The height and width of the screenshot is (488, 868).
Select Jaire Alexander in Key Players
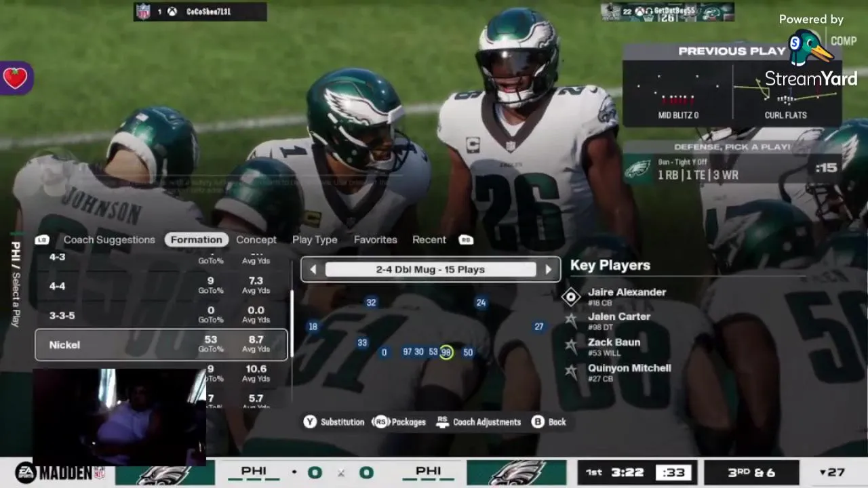pos(627,296)
